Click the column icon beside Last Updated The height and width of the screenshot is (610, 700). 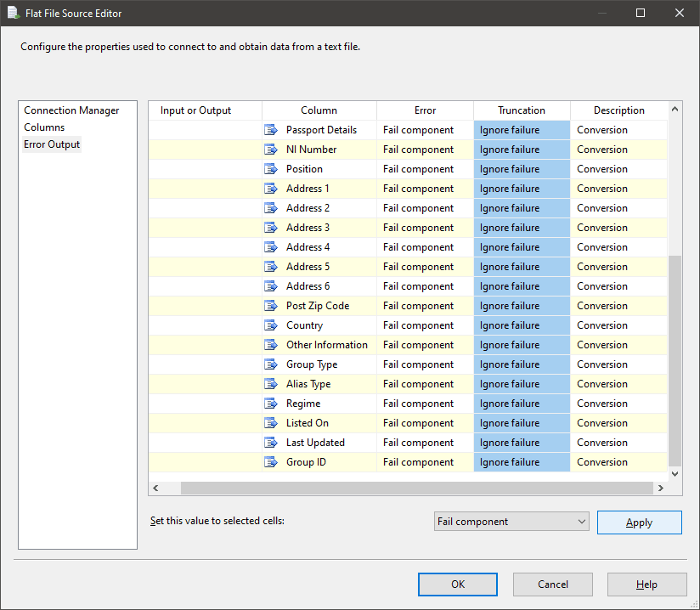pos(271,443)
